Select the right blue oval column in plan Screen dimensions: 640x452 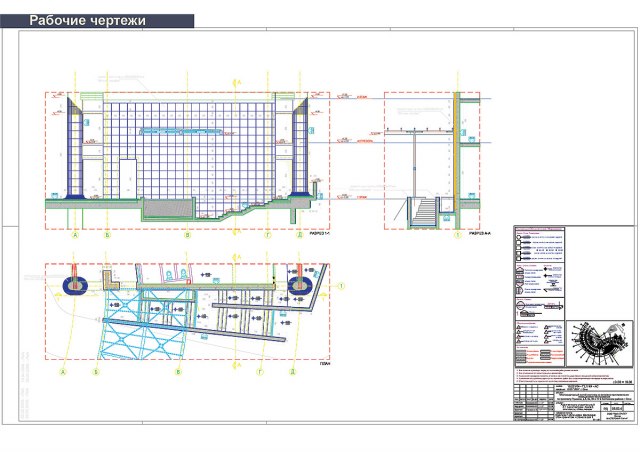click(x=300, y=285)
